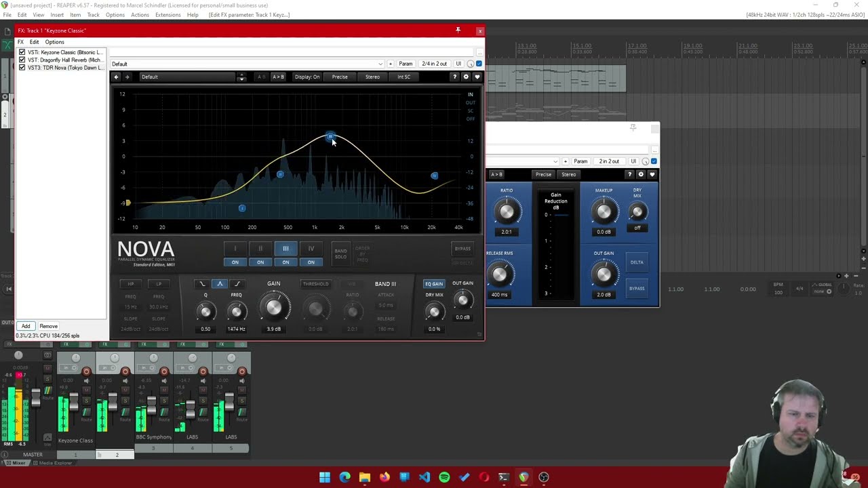Switch to Mixer tab
868x488 pixels.
[x=18, y=463]
